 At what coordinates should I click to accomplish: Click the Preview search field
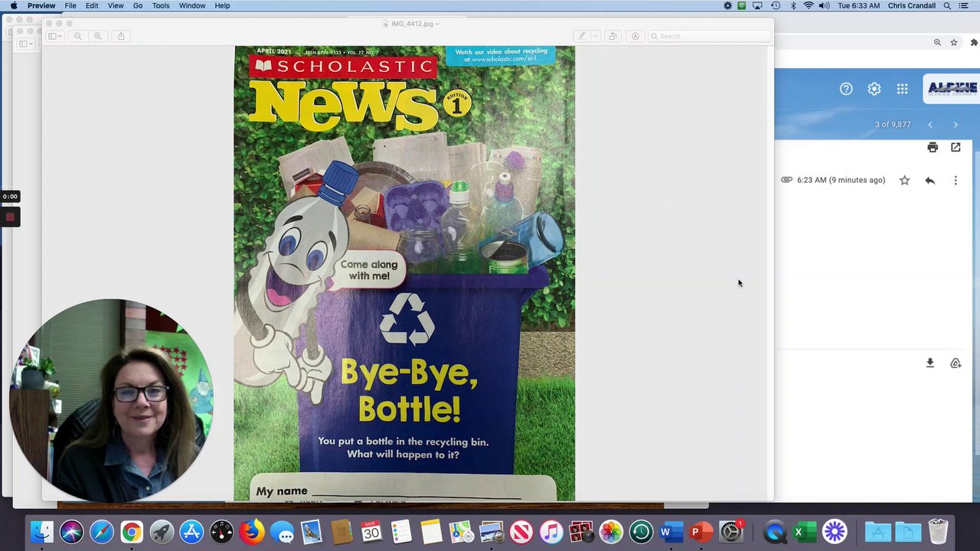tap(709, 36)
